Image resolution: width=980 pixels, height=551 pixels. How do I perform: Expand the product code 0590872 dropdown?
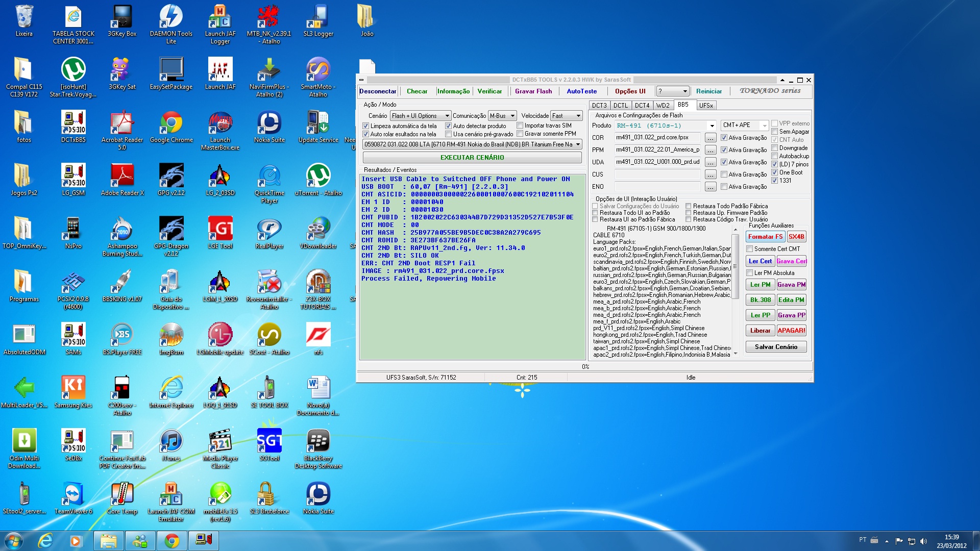pyautogui.click(x=472, y=144)
